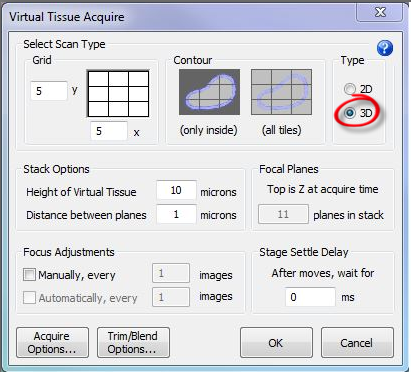
Task: Select the 3D type radio button
Action: click(350, 113)
